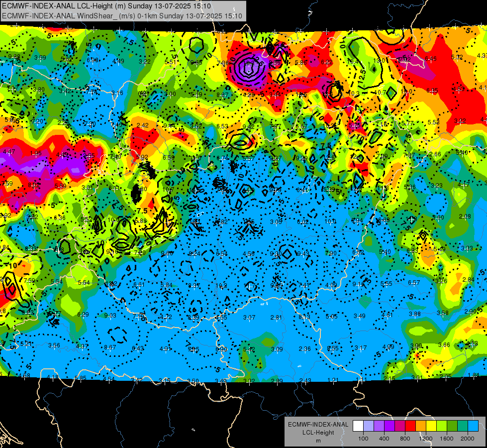Click the orange legend color swatch
The height and width of the screenshot is (448, 487).
pos(421,426)
